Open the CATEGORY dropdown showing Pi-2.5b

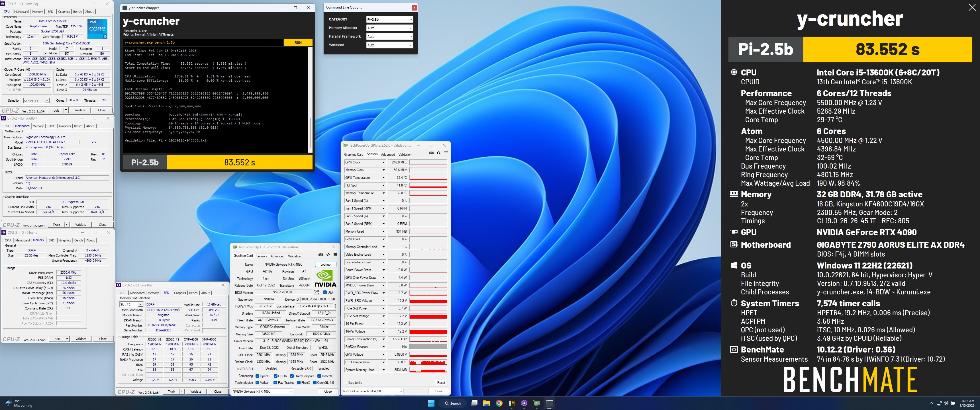389,19
